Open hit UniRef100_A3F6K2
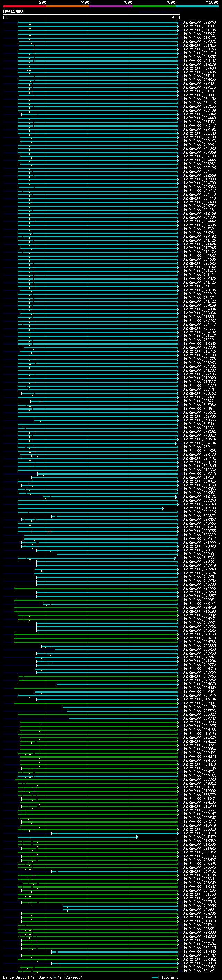 (x=199, y=34)
